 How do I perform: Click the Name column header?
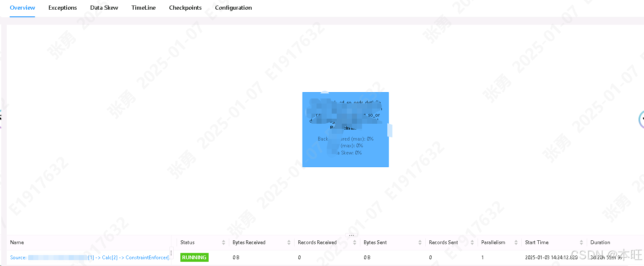pyautogui.click(x=17, y=242)
